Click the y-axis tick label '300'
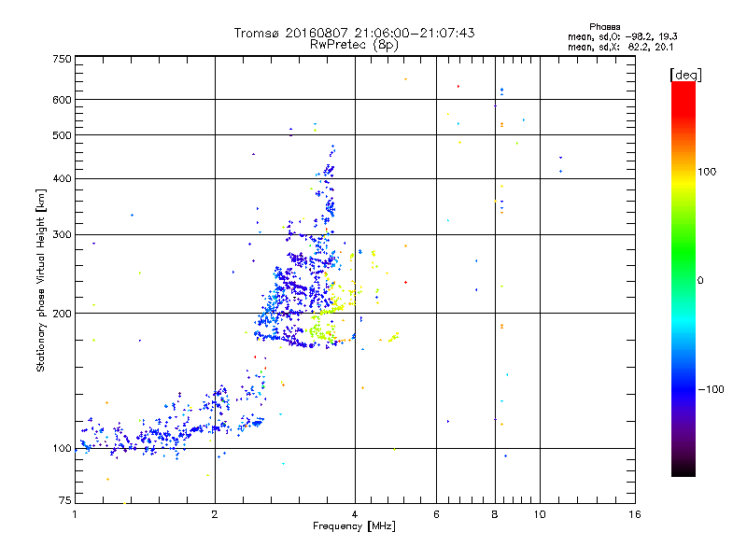747x560 pixels. pos(63,235)
